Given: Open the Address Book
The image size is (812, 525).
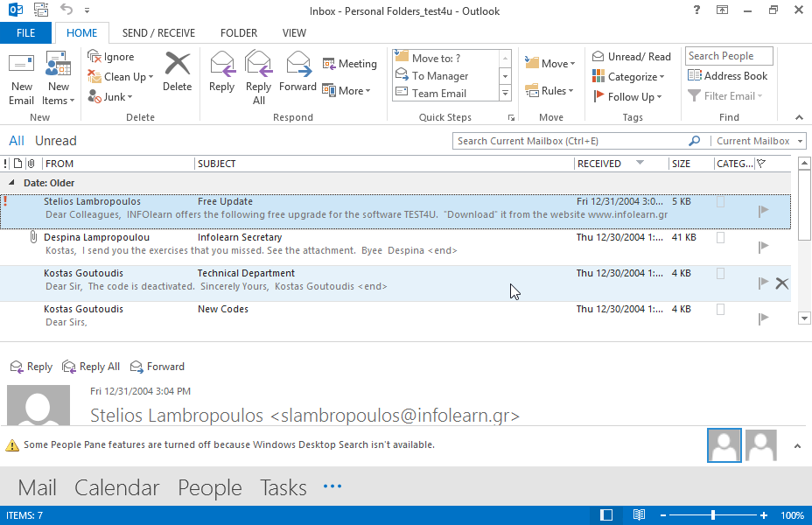Looking at the screenshot, I should tap(727, 75).
